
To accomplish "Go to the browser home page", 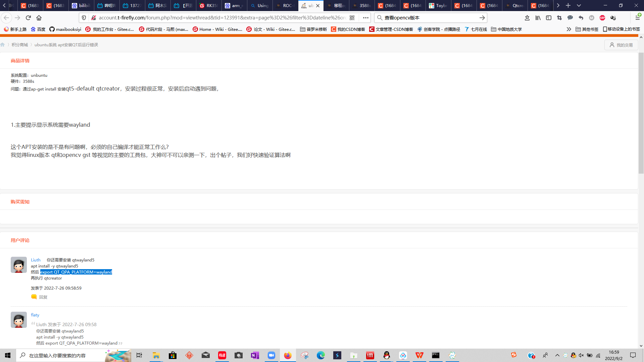I will [39, 18].
